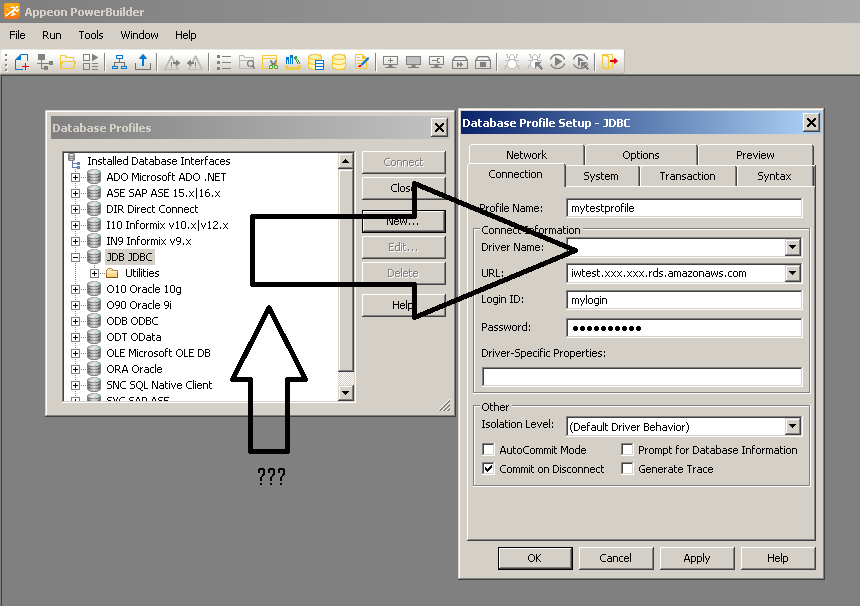860x606 pixels.
Task: Click the New... button in Database Profiles
Action: (x=402, y=221)
